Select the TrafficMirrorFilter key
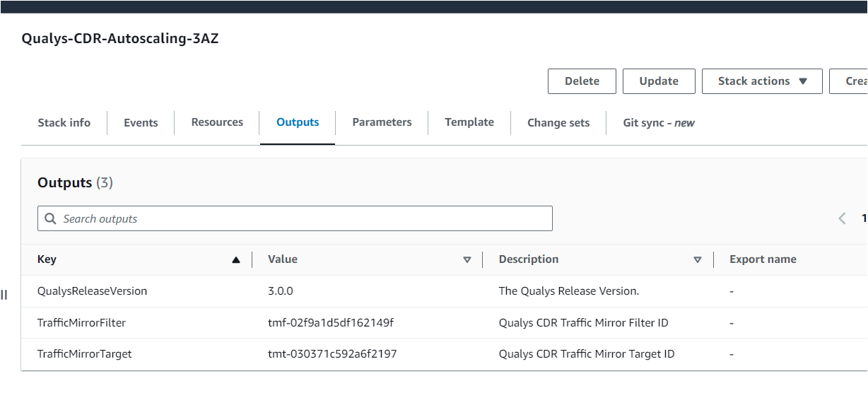Image resolution: width=868 pixels, height=417 pixels. click(x=82, y=322)
